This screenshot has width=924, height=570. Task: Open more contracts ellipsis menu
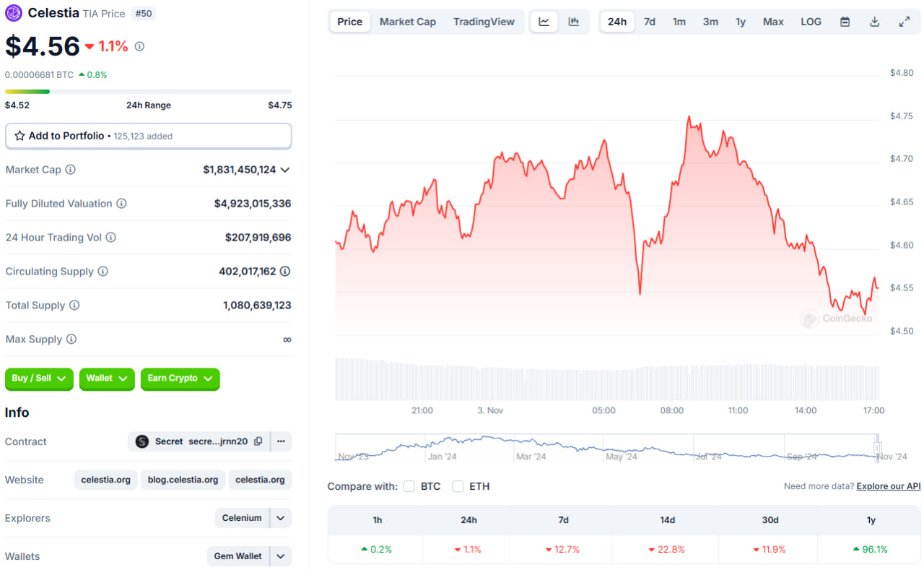click(x=282, y=441)
